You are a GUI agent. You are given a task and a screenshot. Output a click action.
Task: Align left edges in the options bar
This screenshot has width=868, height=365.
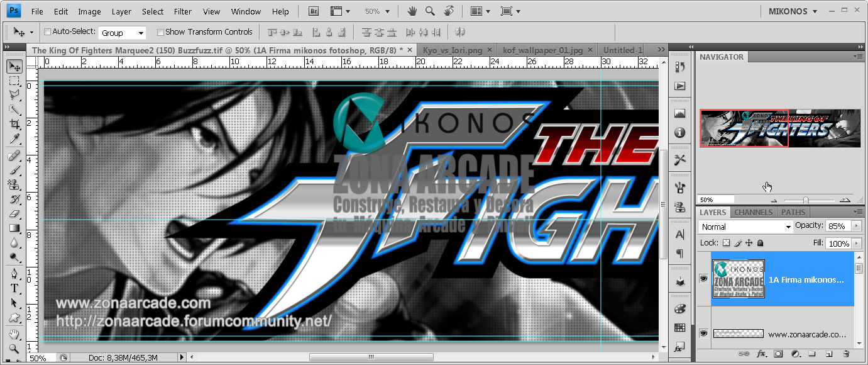pyautogui.click(x=316, y=32)
